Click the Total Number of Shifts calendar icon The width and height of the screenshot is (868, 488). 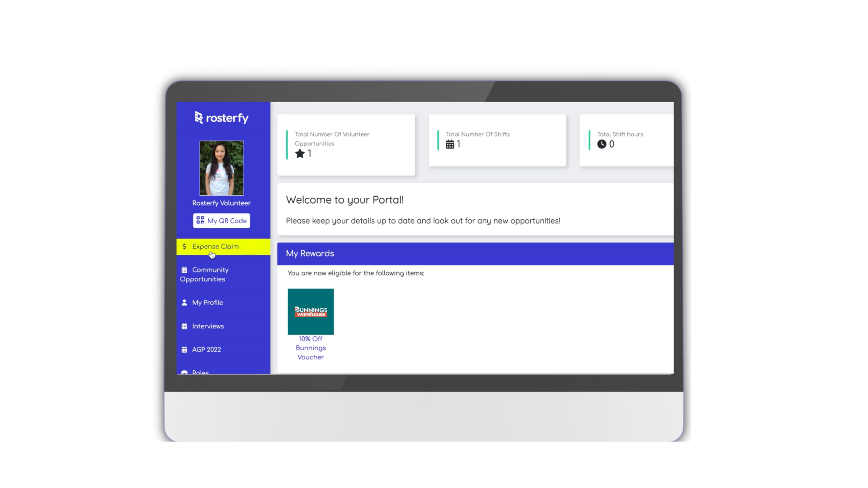point(450,144)
